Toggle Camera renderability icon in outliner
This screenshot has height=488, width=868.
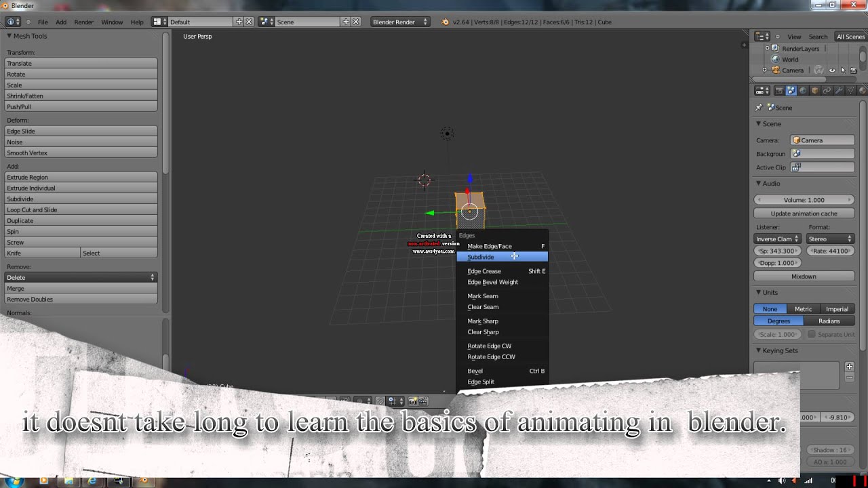[x=853, y=70]
